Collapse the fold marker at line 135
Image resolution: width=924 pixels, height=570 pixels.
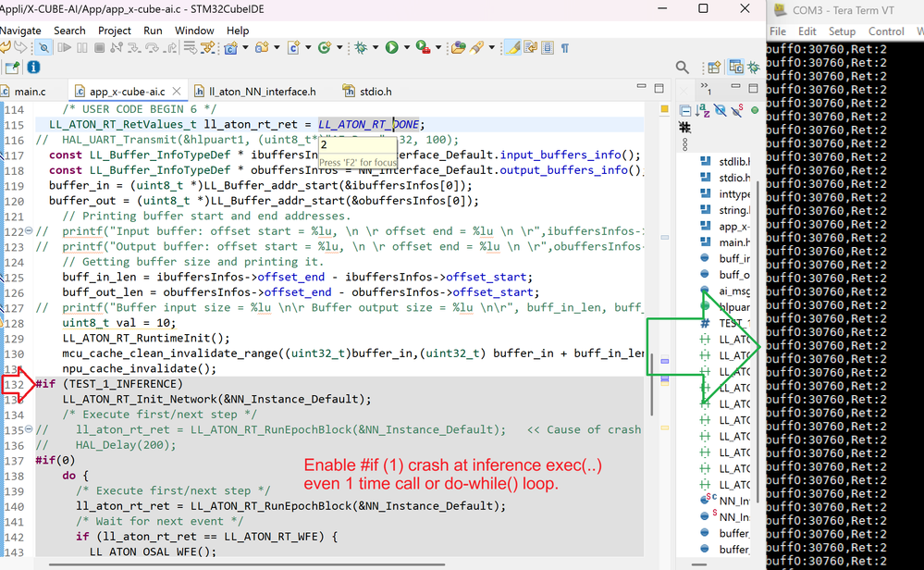[29, 430]
